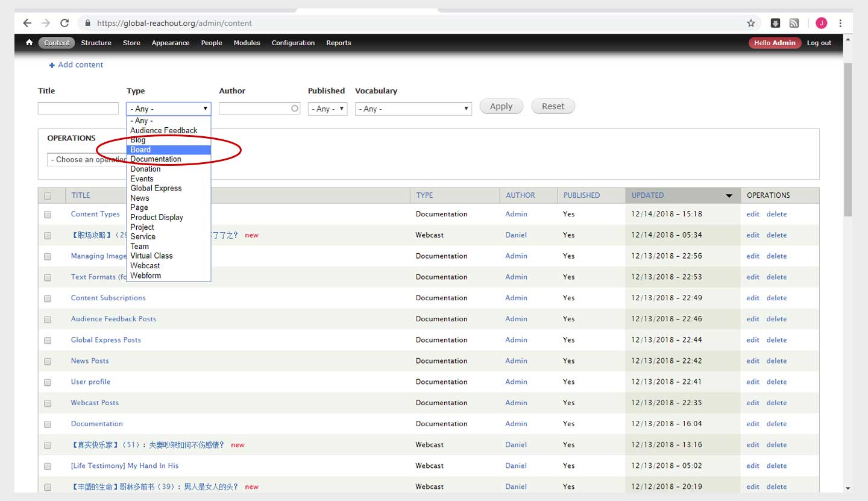Delete the Webcast Posts row
The width and height of the screenshot is (868, 501).
(776, 403)
